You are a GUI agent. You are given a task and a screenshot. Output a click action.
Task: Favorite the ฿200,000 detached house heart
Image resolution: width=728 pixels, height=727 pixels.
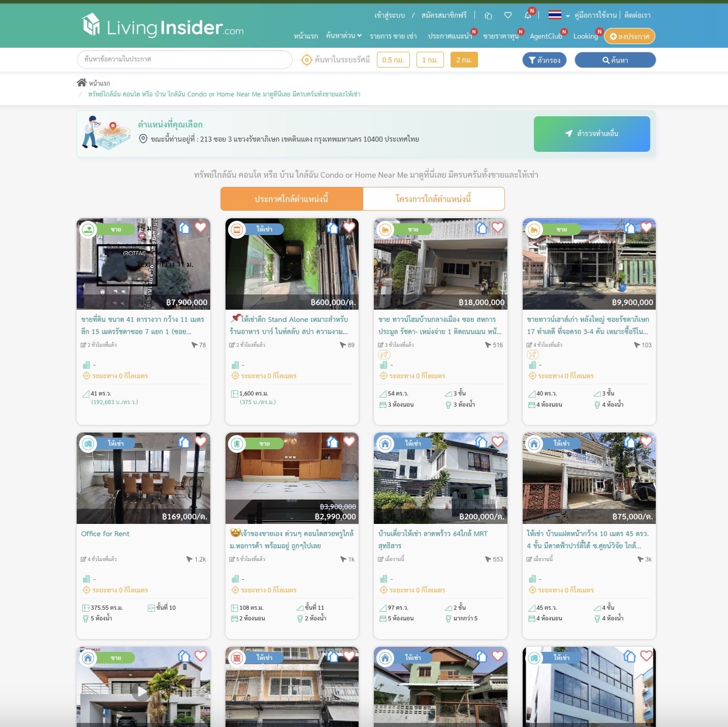[498, 442]
